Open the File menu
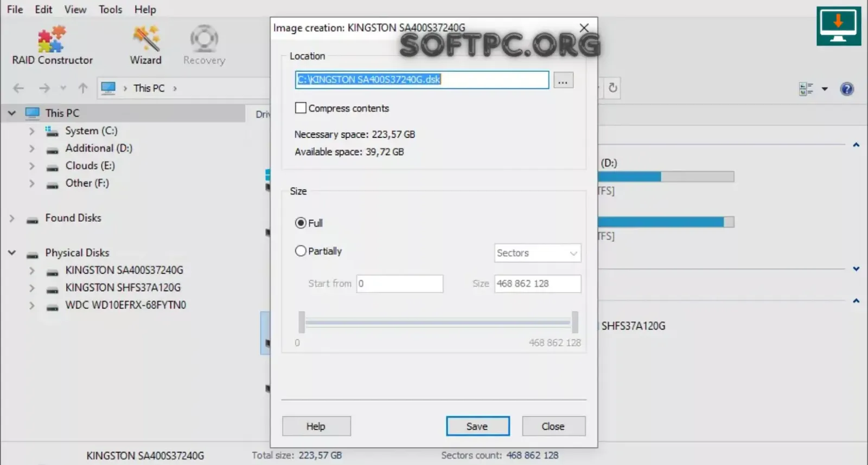868x465 pixels. coord(15,9)
